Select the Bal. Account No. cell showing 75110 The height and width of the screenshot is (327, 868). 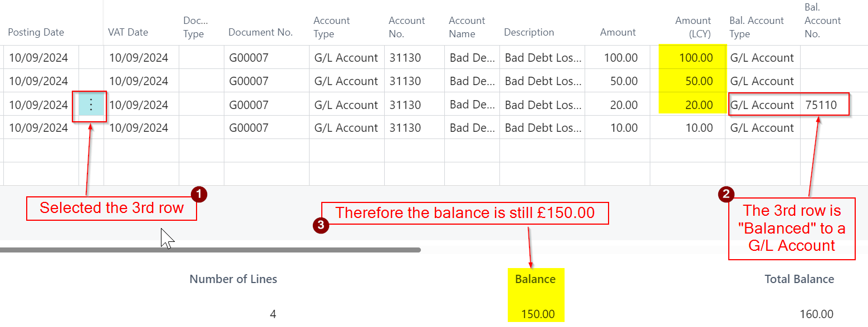pyautogui.click(x=821, y=105)
